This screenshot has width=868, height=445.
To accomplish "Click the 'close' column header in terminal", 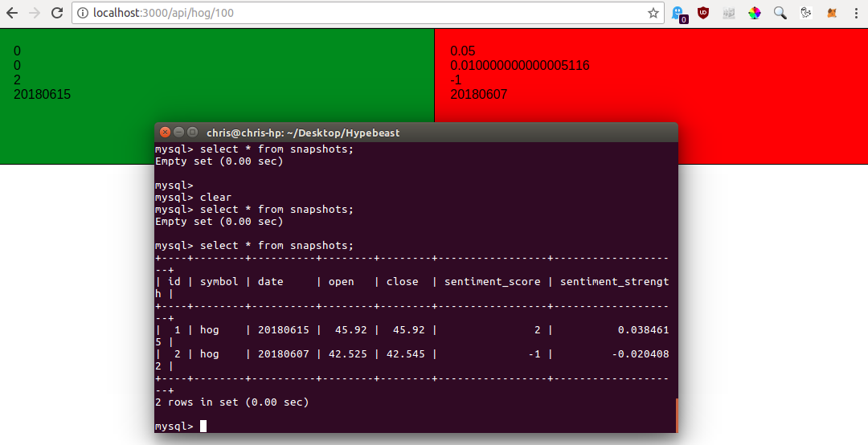I will [x=403, y=281].
